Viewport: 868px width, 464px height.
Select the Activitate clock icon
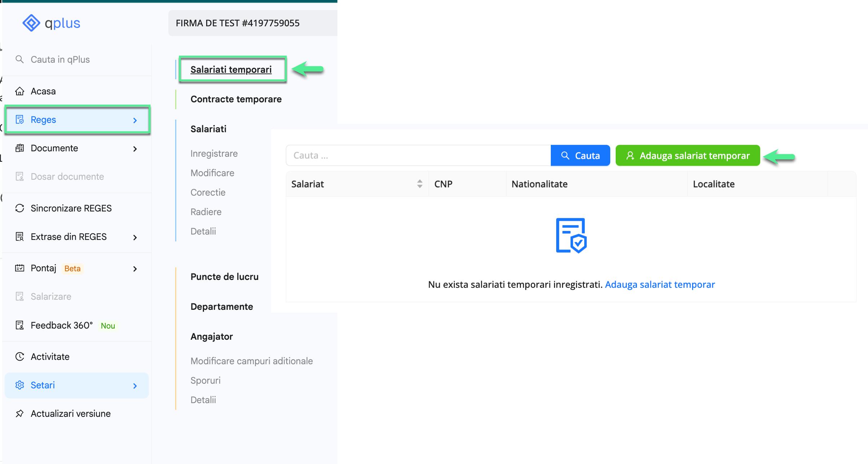(x=20, y=356)
